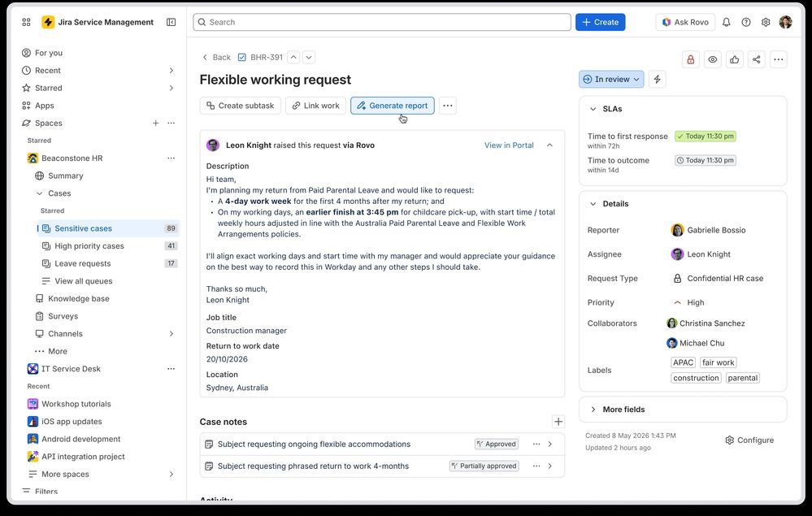Open Workshop tutorials space

pyautogui.click(x=76, y=404)
